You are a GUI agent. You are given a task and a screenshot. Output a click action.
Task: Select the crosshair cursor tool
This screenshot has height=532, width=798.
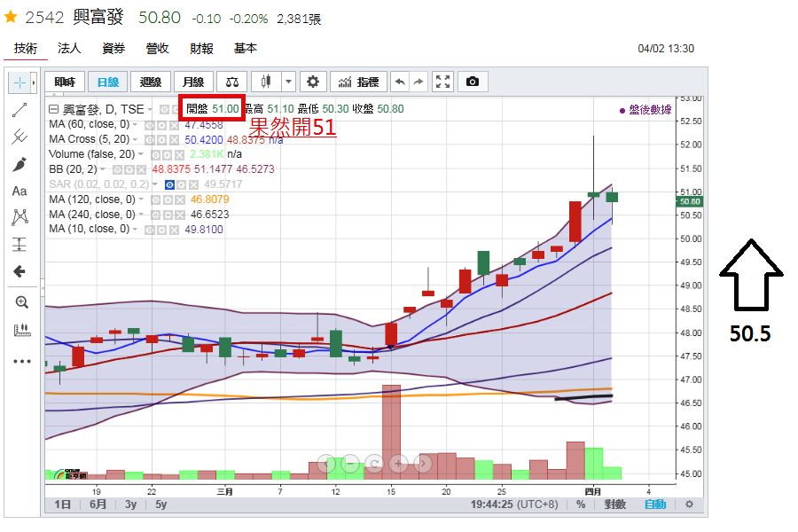coord(20,82)
